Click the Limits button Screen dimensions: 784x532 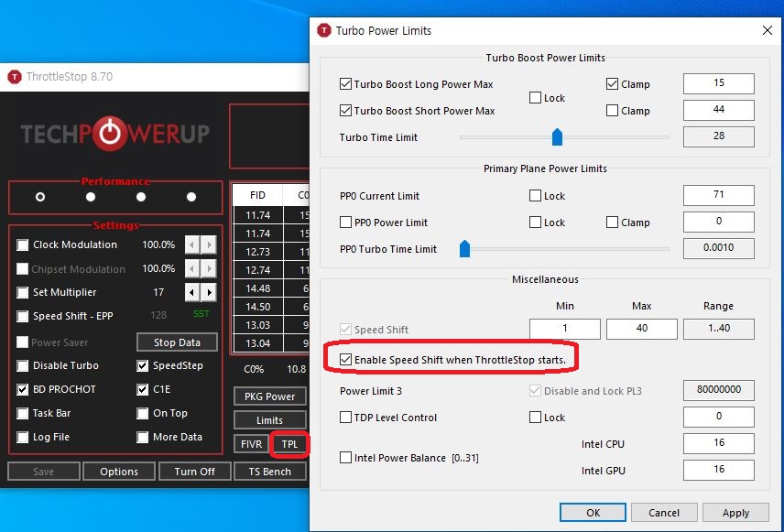269,420
